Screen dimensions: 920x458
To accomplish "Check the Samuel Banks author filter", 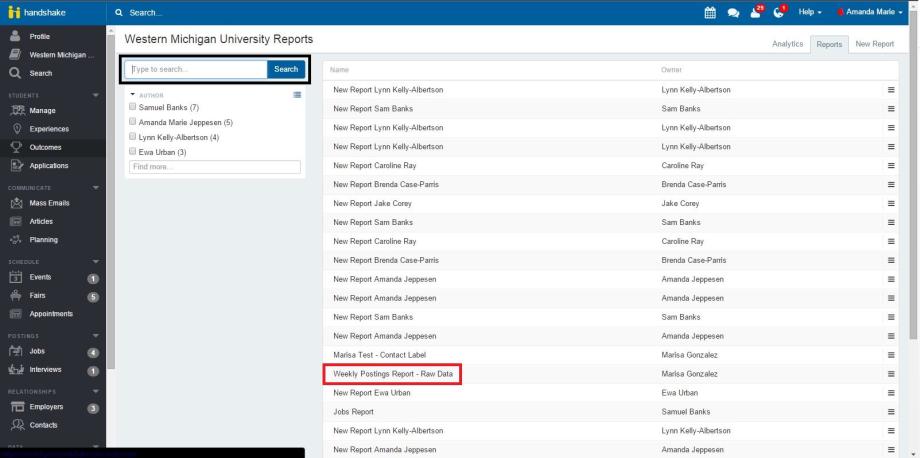I will 133,107.
